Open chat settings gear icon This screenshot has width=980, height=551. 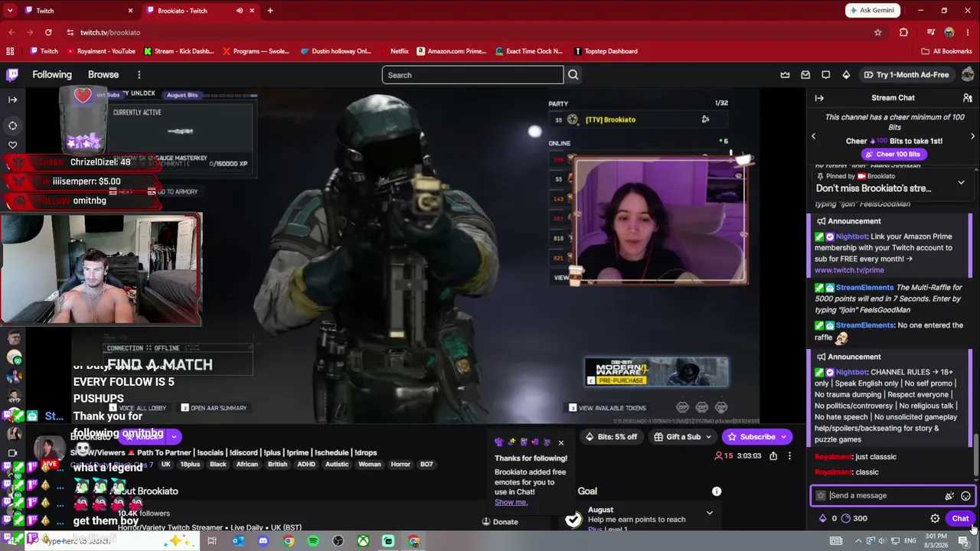tap(935, 518)
